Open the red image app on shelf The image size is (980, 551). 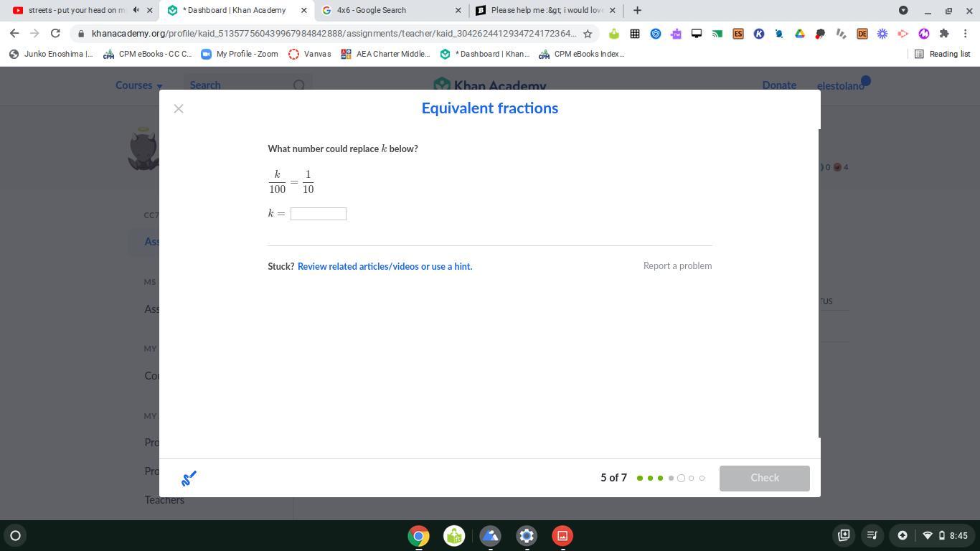tap(562, 536)
